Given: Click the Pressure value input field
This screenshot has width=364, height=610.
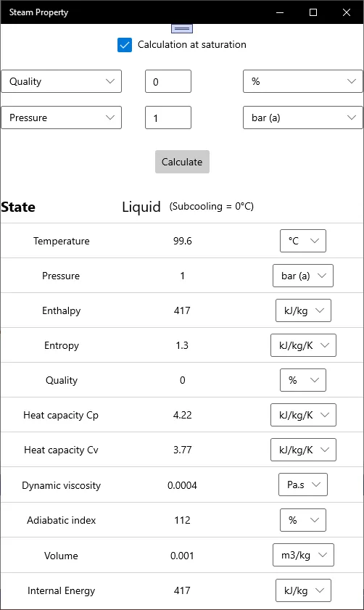Looking at the screenshot, I should (x=168, y=118).
